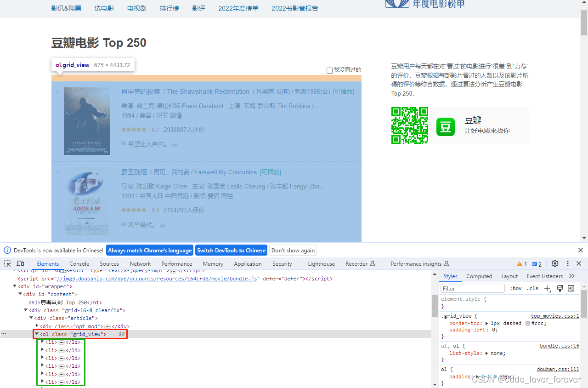
Task: Open the 排行榜 nav link
Action: coord(169,8)
